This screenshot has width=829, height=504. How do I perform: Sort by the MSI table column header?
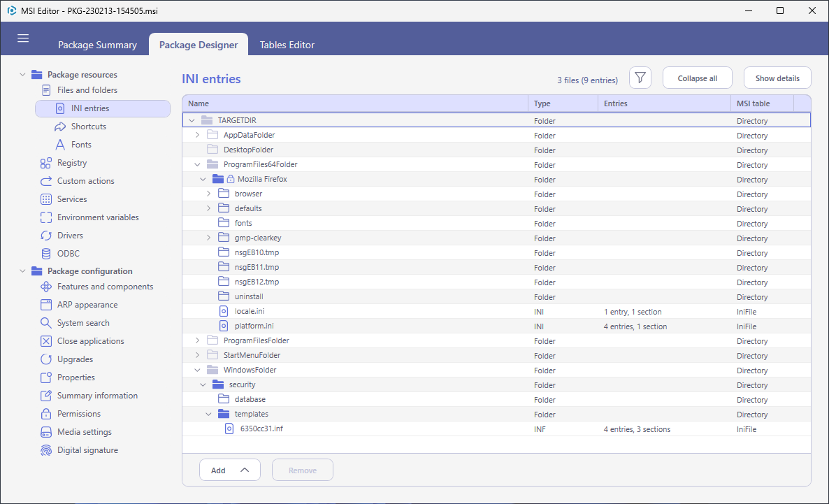(762, 103)
